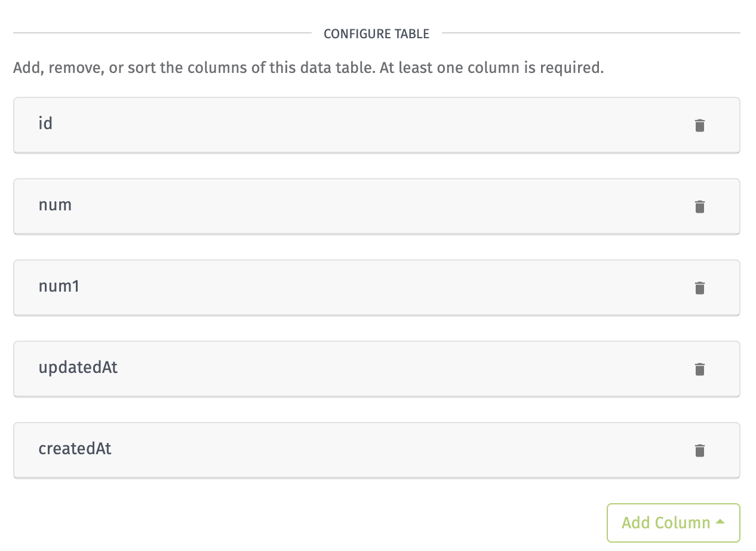Screen dimensions: 756x551
Task: Click the trash icon for num1
Action: pos(700,288)
